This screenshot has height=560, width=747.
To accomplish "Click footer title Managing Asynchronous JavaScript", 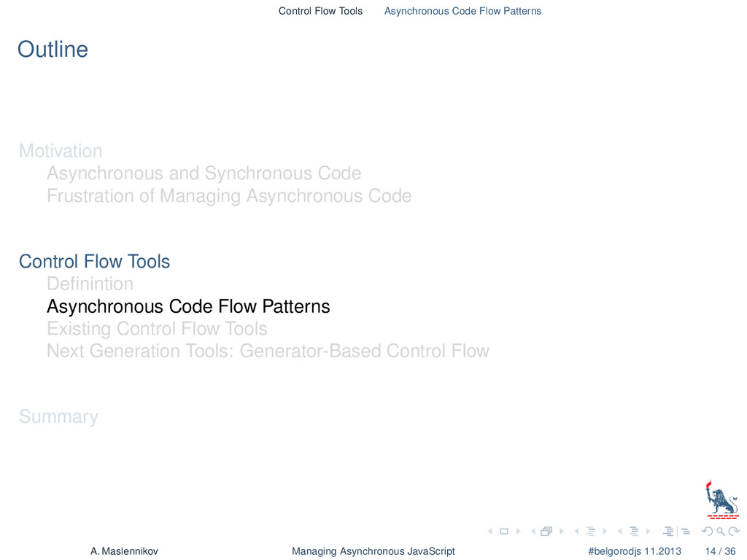I will (x=373, y=551).
